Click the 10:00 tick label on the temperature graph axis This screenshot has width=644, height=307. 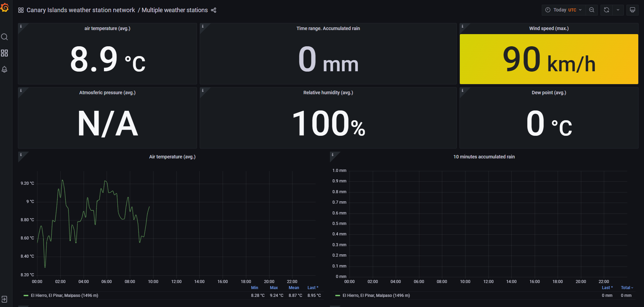pyautogui.click(x=153, y=282)
